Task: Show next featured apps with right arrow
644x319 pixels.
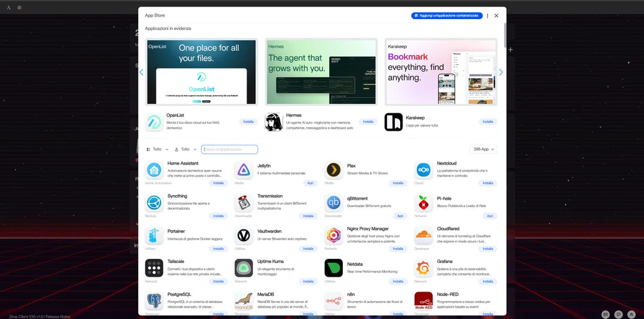Action: (x=501, y=72)
